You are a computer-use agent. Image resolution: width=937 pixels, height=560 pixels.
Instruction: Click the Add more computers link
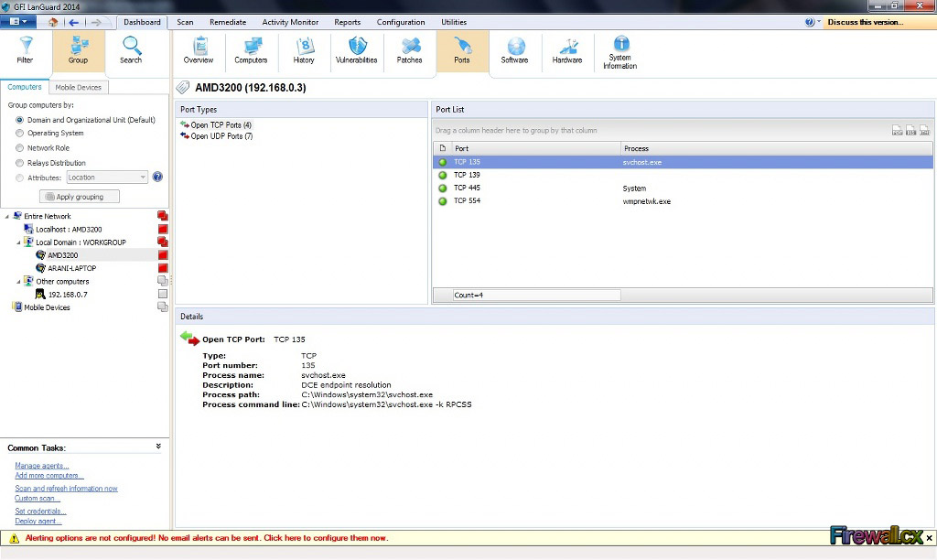tap(49, 476)
